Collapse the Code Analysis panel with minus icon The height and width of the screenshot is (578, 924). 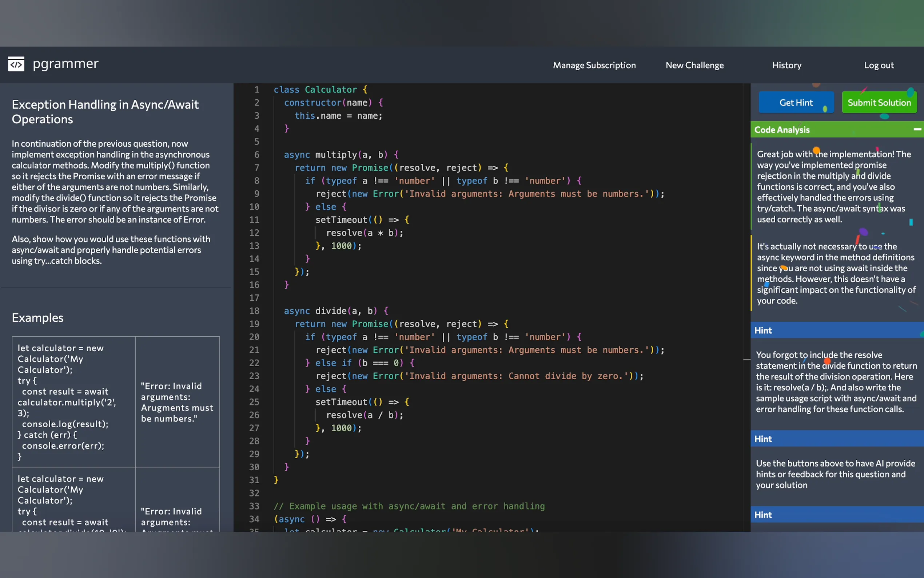(x=917, y=130)
